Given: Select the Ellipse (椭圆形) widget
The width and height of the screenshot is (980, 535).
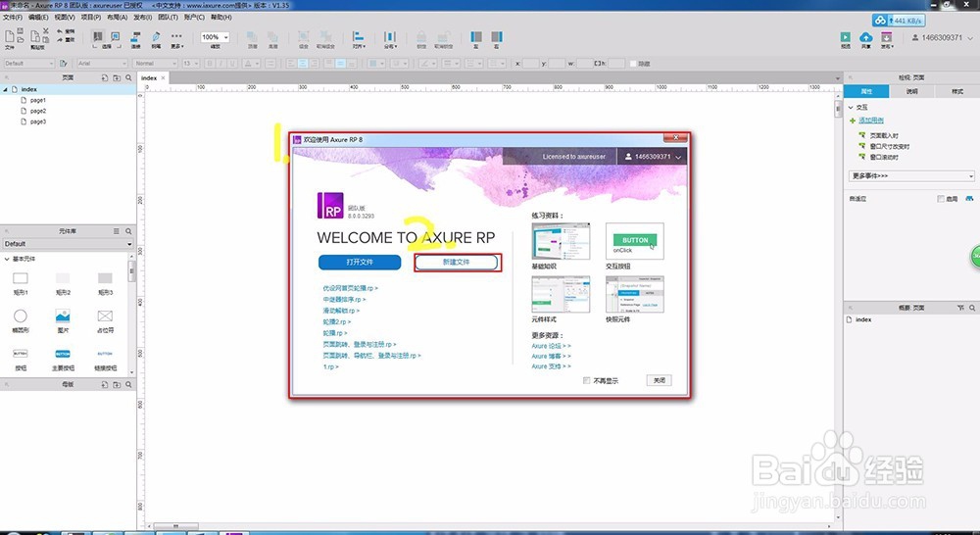Looking at the screenshot, I should pos(21,316).
